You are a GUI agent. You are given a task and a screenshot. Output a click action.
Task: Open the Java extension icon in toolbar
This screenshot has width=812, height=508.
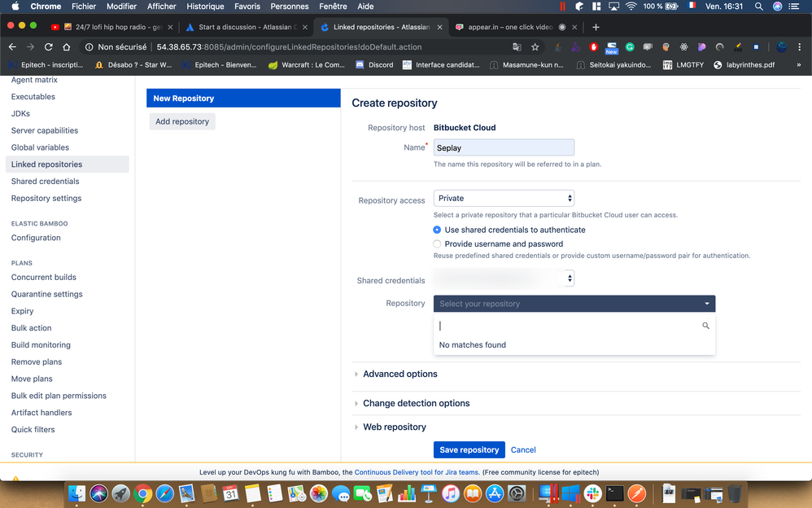557,47
